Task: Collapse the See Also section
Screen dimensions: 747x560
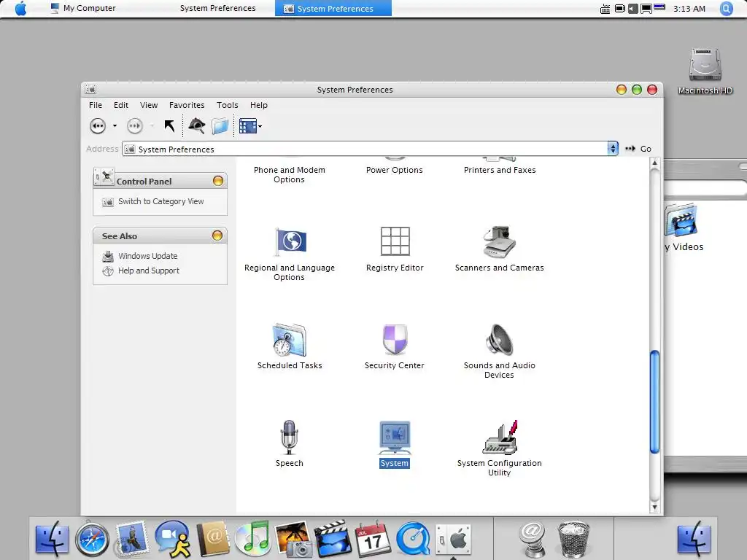Action: (x=217, y=236)
